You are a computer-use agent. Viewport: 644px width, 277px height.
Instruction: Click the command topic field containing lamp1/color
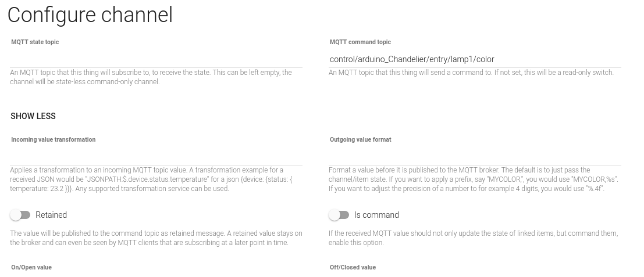pyautogui.click(x=474, y=59)
